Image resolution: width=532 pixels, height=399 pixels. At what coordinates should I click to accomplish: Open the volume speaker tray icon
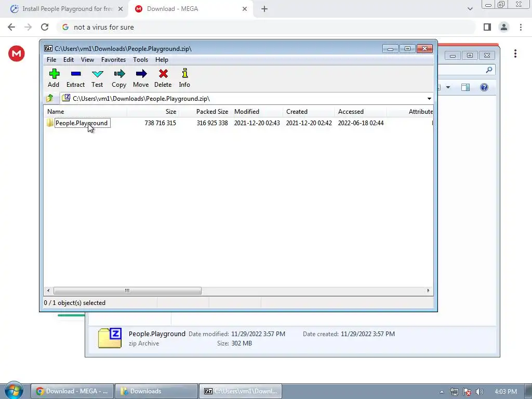click(480, 392)
